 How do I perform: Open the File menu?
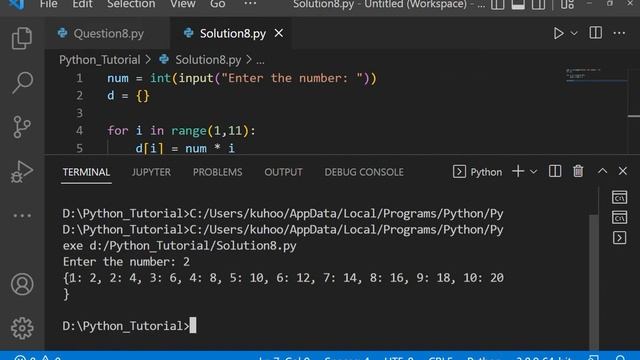coord(49,4)
